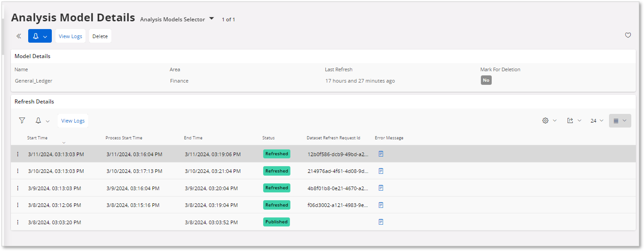Screen dimensions: 644x251
Task: Open the list view layout dropdown
Action: click(x=620, y=121)
